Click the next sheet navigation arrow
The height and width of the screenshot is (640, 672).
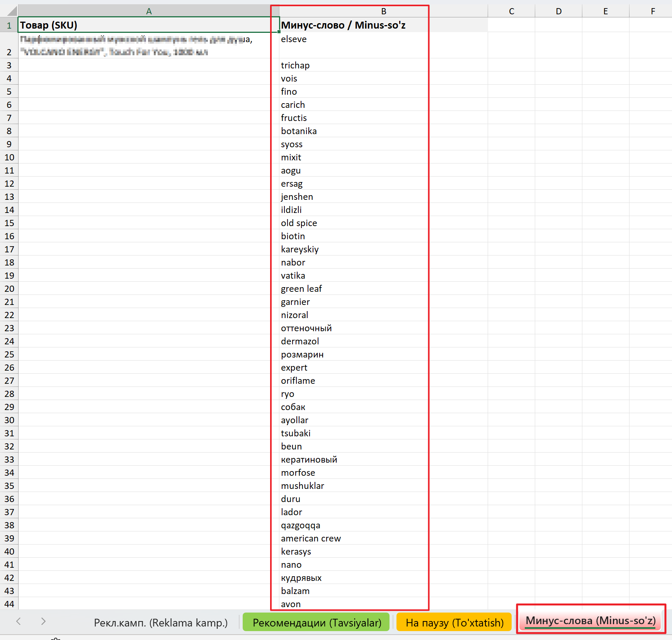pyautogui.click(x=43, y=621)
